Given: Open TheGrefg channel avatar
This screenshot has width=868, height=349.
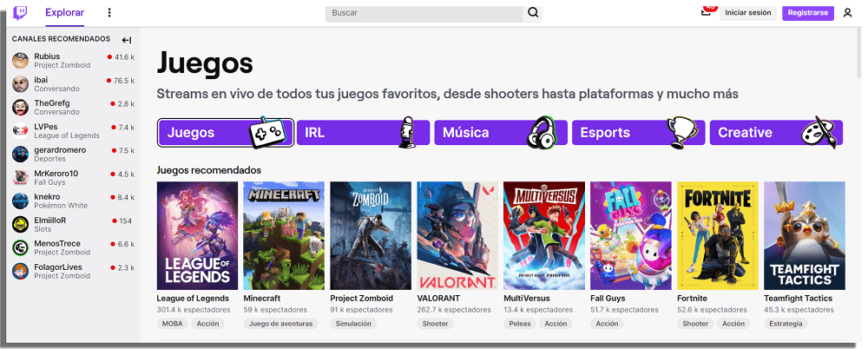Looking at the screenshot, I should click(21, 108).
